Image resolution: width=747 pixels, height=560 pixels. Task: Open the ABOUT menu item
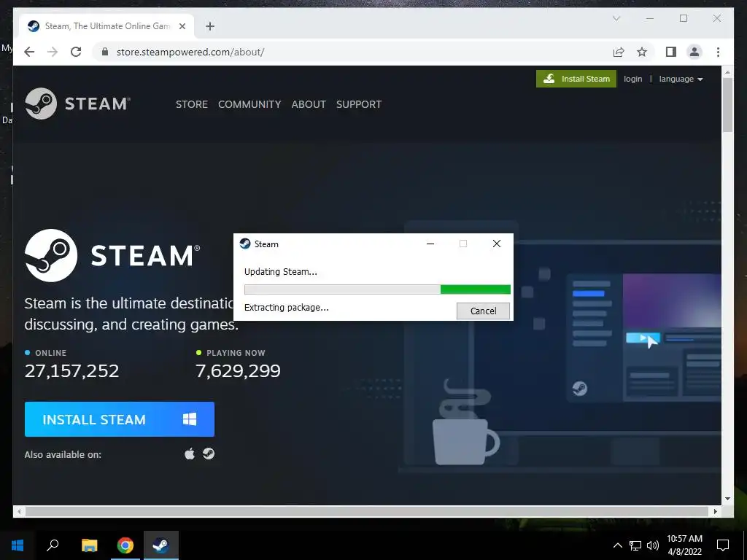click(309, 104)
